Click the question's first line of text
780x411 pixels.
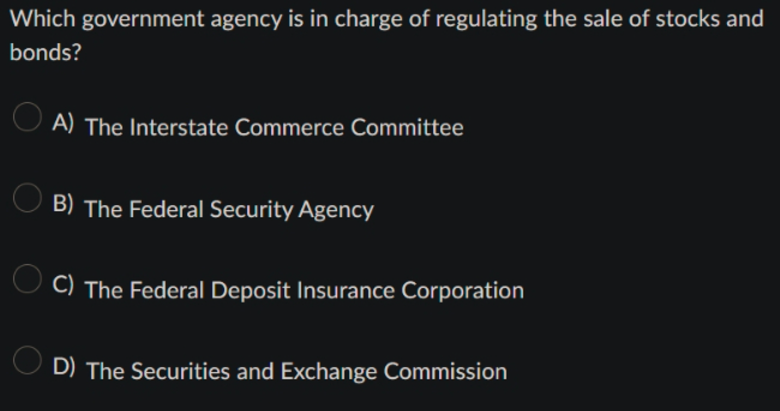(x=387, y=20)
